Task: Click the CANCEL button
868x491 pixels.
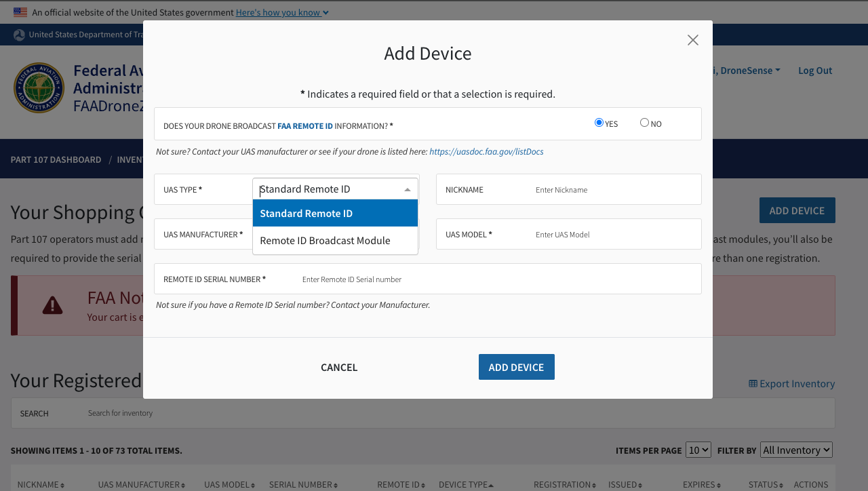Action: 339,367
